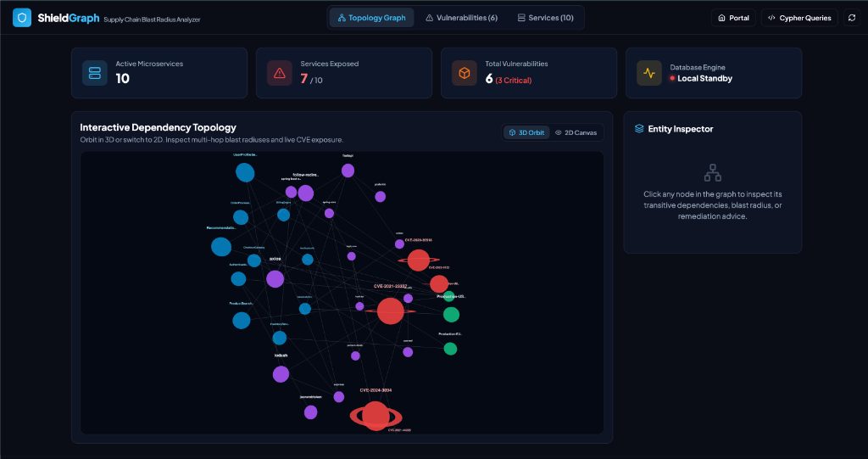Click the Interactive Dependency Topology heading

159,127
